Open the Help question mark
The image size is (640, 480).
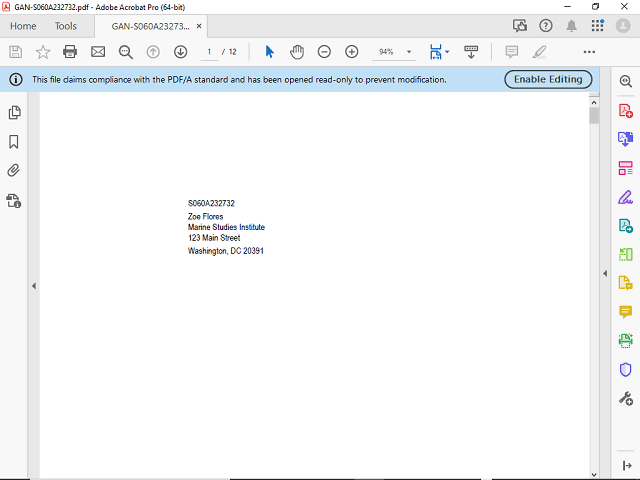point(546,26)
